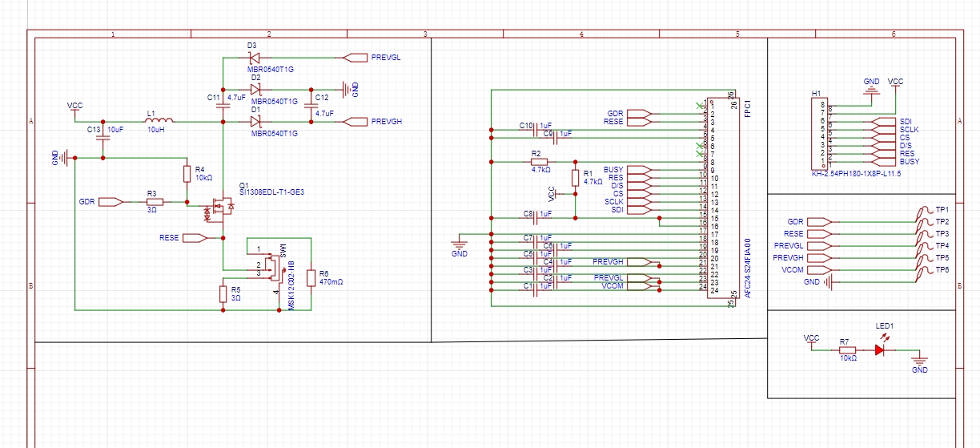This screenshot has width=980, height=448.
Task: Select the SW1 slide switch symbol
Action: (x=272, y=268)
